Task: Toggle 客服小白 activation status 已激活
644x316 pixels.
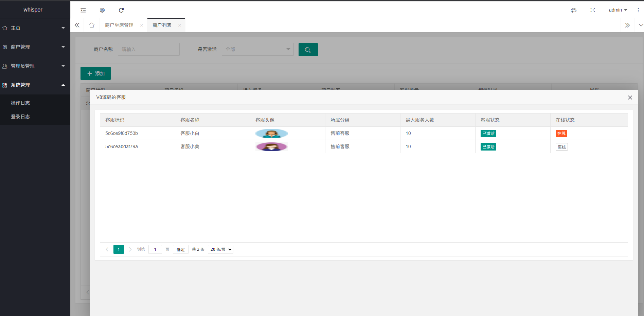Action: coord(488,133)
